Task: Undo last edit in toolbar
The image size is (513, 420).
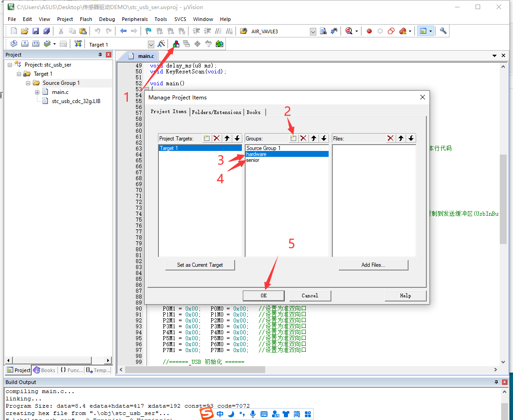Action: (x=98, y=31)
